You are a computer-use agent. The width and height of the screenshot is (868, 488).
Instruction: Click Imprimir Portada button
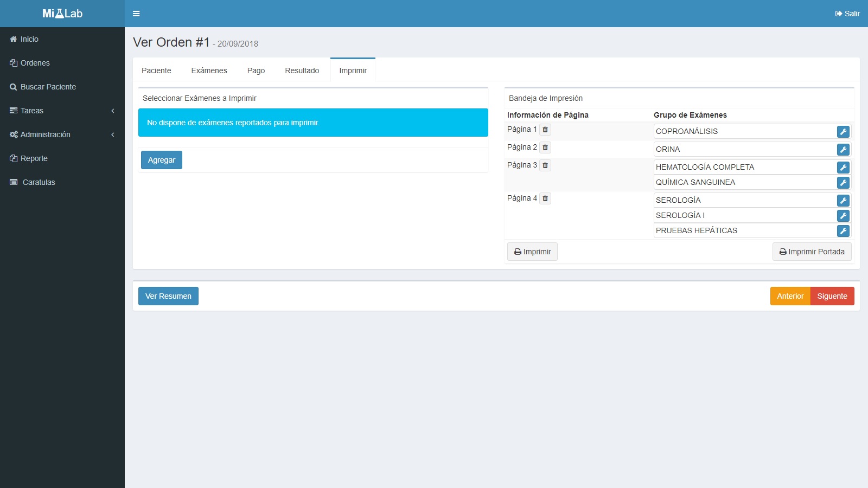[812, 252]
